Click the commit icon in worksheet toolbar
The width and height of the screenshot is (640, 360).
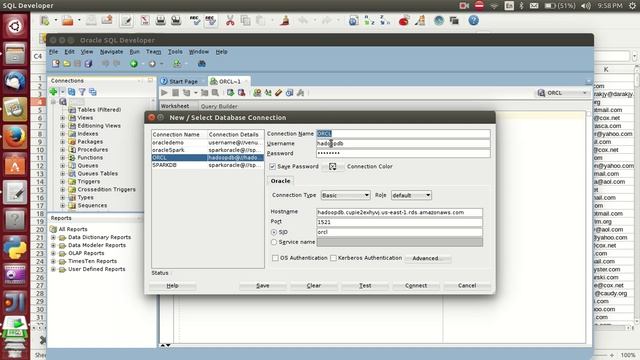[230, 93]
